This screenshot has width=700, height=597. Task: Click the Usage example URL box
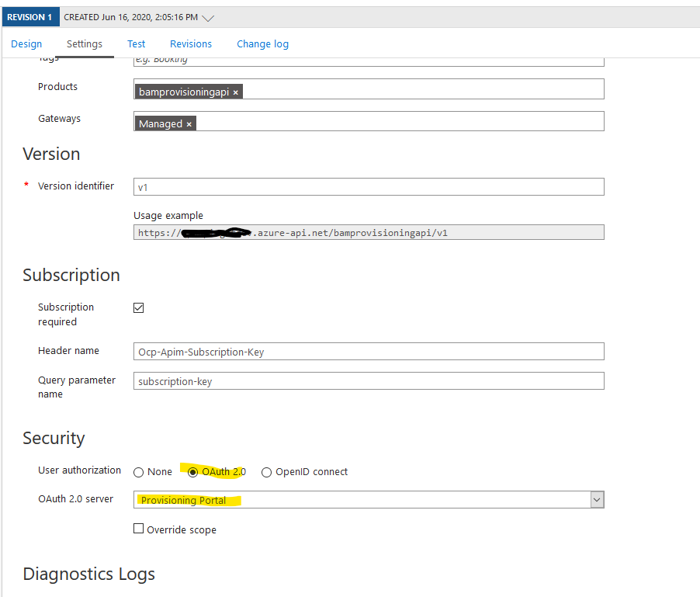(369, 232)
